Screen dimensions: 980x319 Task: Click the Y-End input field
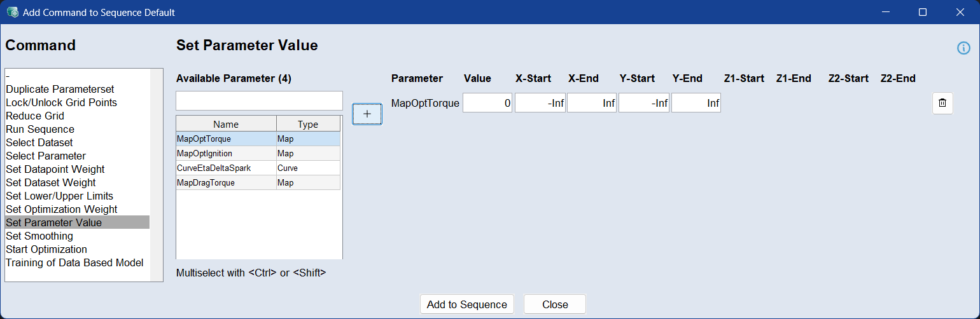point(696,103)
